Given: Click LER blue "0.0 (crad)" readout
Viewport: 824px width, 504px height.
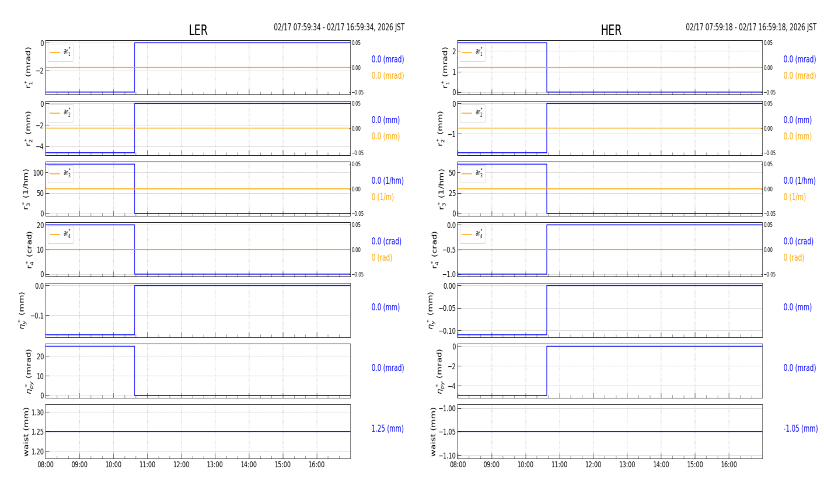Looking at the screenshot, I should click(x=386, y=242).
